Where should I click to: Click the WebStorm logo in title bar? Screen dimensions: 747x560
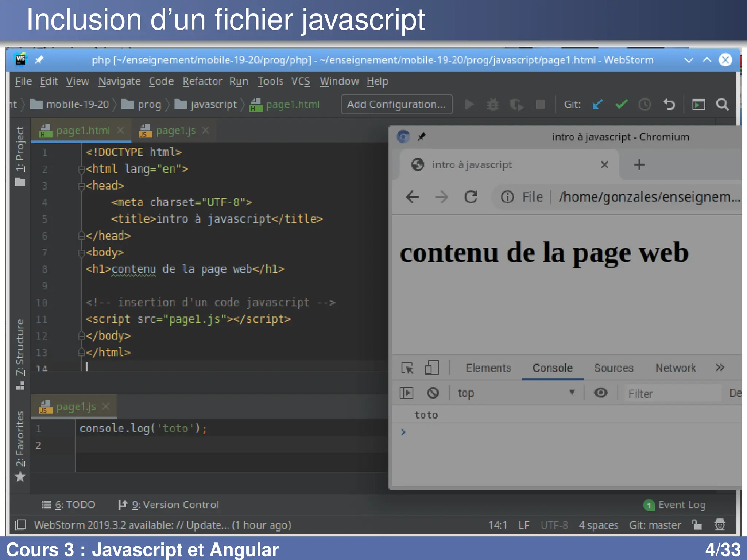21,60
